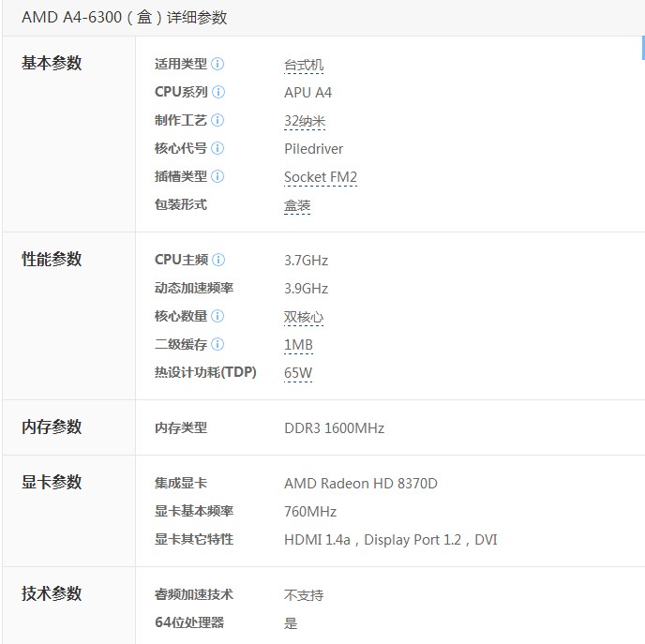
Task: Open the 台式机 link
Action: point(304,65)
